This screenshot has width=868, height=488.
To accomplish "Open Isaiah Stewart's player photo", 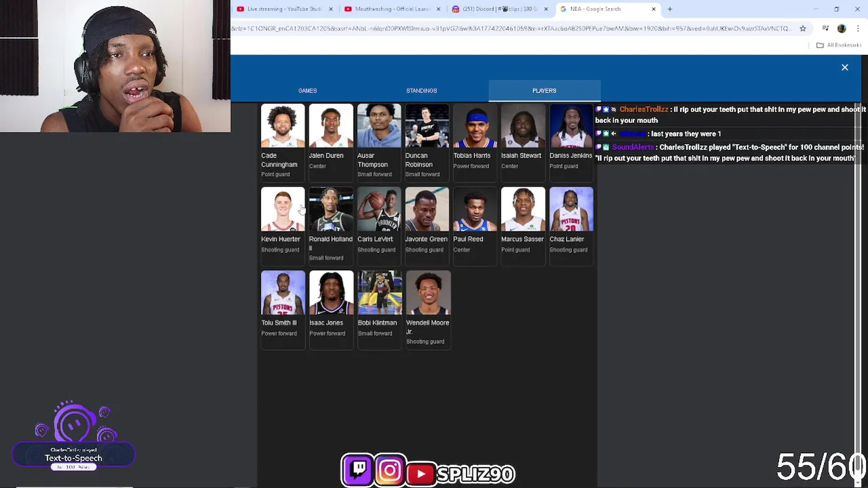I will (x=523, y=126).
